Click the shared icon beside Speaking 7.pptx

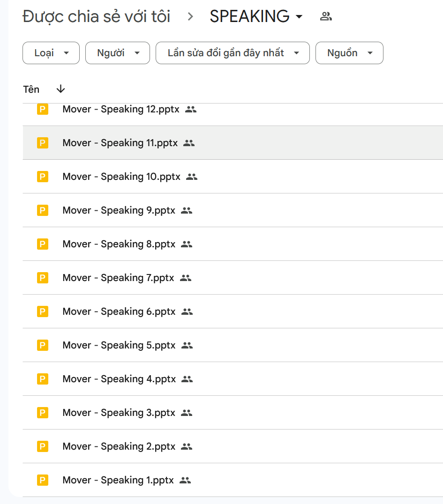[186, 278]
